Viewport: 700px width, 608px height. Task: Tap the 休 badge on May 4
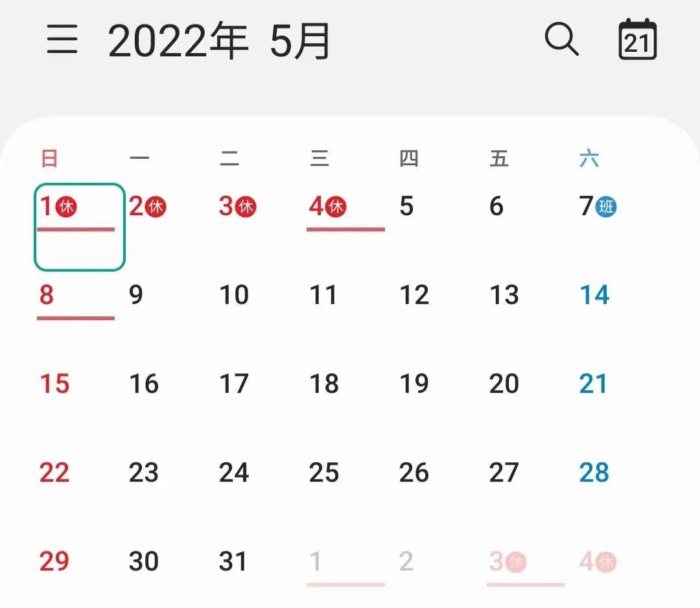tap(336, 207)
